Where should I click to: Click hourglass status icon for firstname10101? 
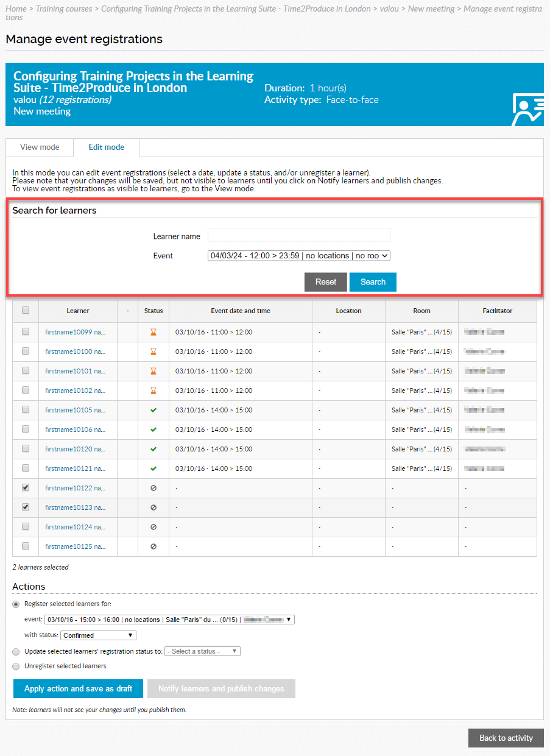pyautogui.click(x=153, y=371)
